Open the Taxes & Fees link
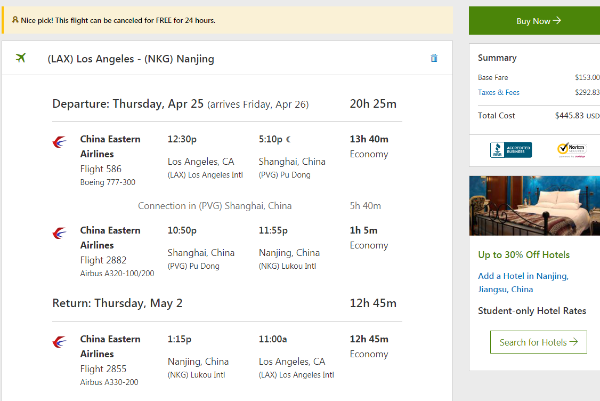 (x=499, y=92)
